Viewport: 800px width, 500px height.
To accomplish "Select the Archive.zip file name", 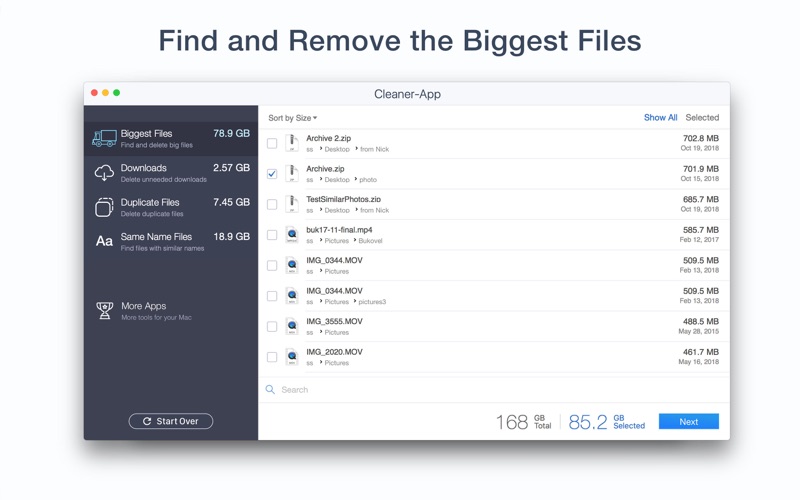I will 325,169.
